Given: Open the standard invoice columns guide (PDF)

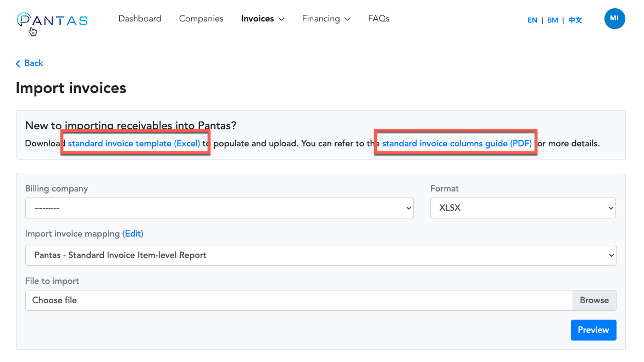Looking at the screenshot, I should tap(457, 143).
